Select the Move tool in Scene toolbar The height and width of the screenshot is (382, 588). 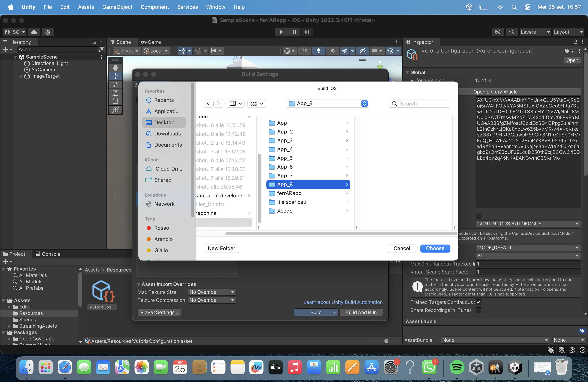[x=115, y=76]
